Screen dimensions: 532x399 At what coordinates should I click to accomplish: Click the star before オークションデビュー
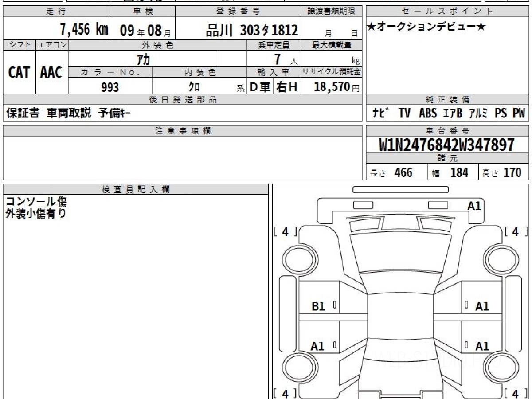[x=372, y=27]
